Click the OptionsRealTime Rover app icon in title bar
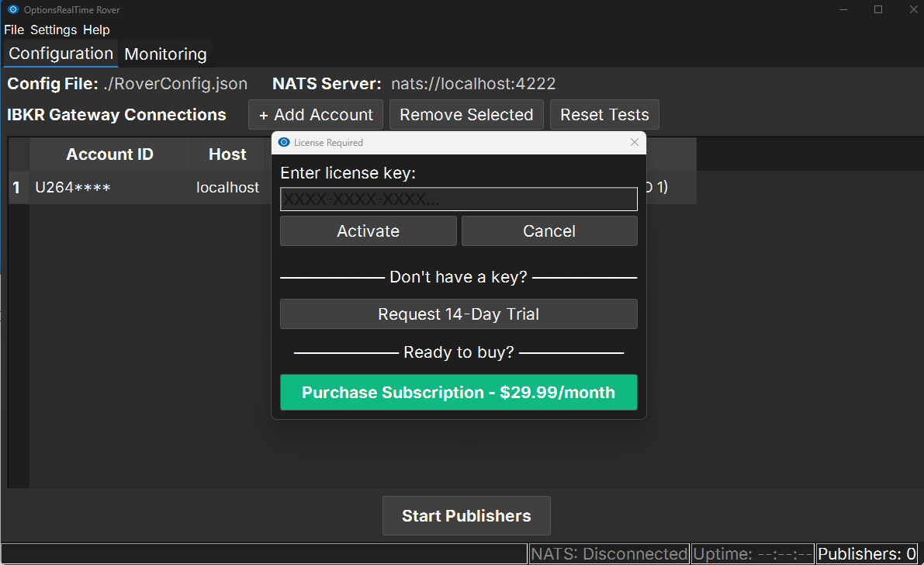924x565 pixels. tap(12, 10)
